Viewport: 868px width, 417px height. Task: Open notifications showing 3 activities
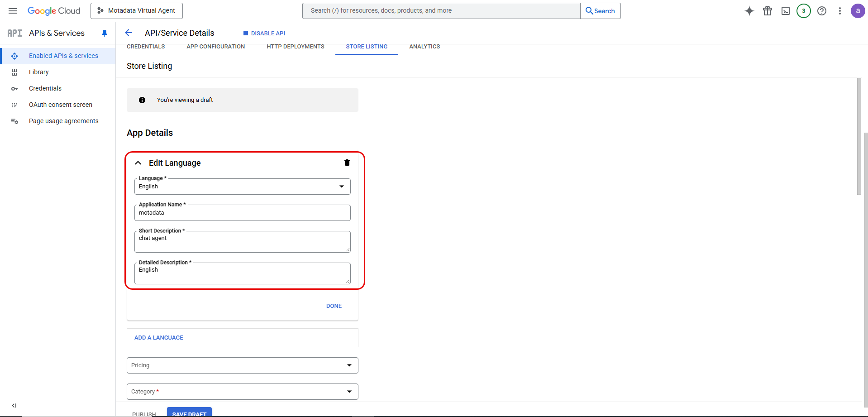803,10
